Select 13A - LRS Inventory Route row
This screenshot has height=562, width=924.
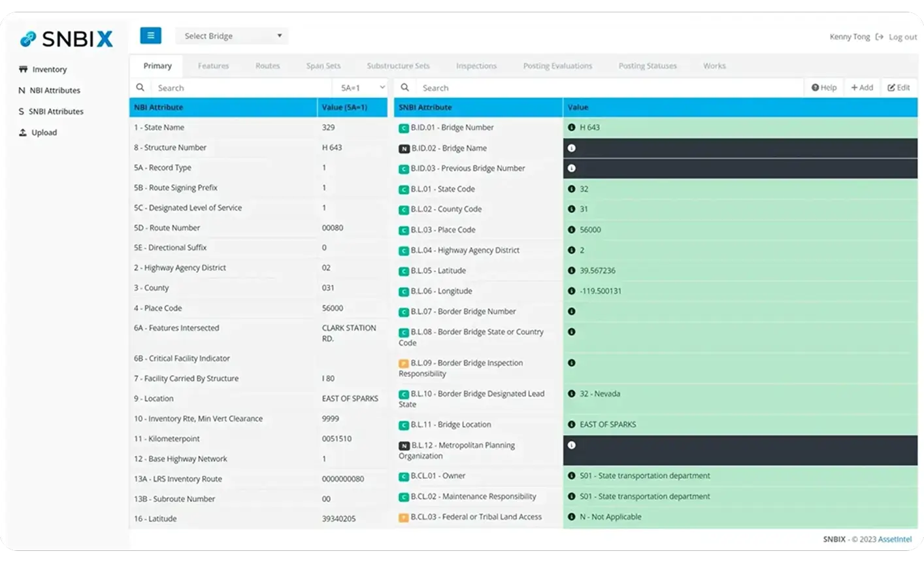[258, 479]
